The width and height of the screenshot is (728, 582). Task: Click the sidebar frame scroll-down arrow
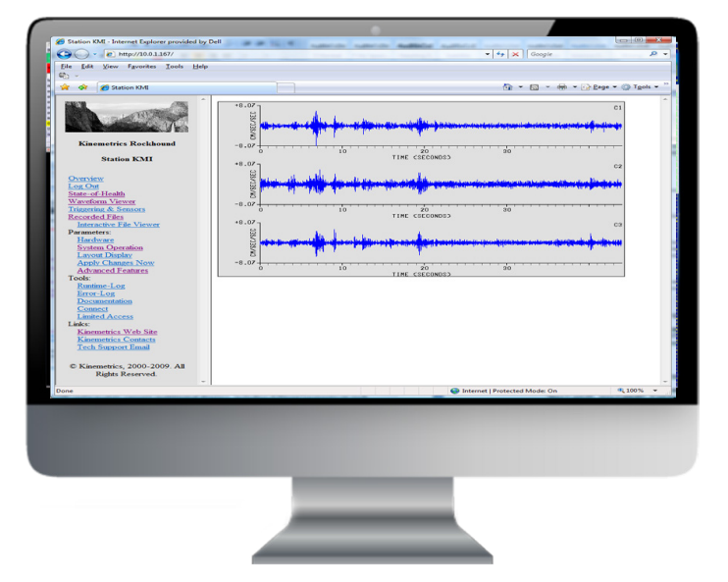[x=203, y=382]
